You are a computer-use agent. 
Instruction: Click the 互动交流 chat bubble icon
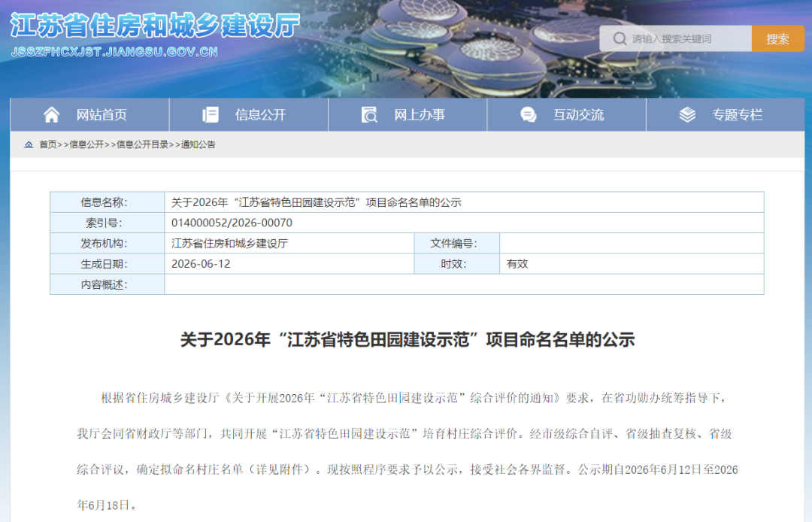coord(529,114)
